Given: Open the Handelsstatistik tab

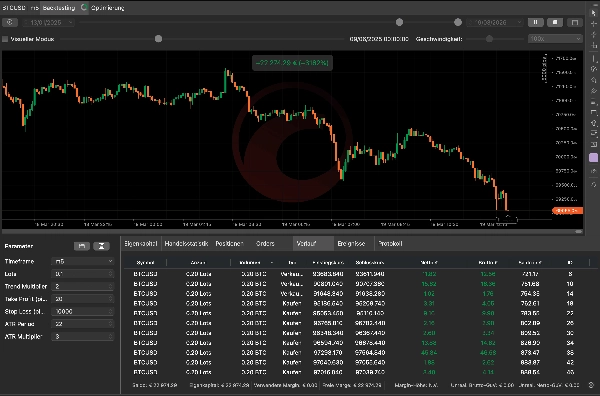Looking at the screenshot, I should tap(186, 243).
